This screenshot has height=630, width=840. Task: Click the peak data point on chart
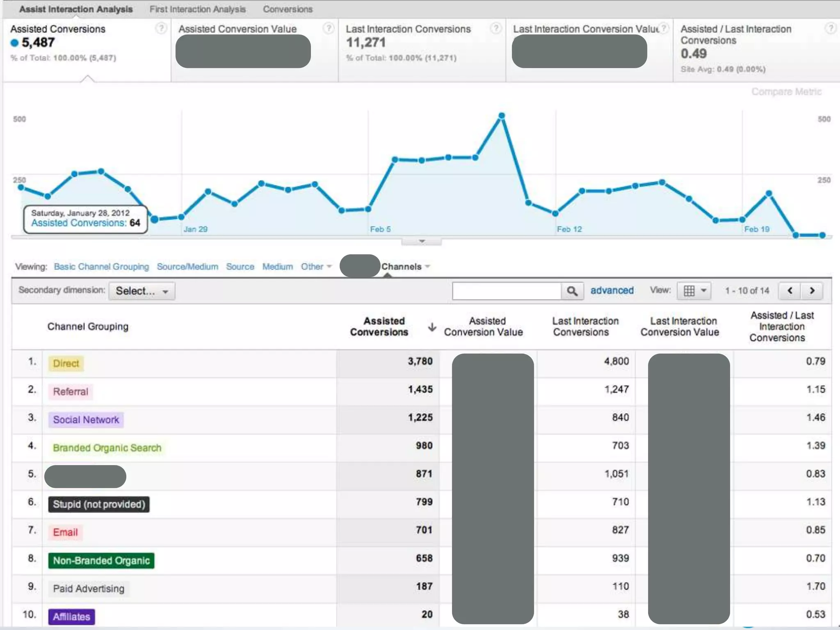[502, 116]
